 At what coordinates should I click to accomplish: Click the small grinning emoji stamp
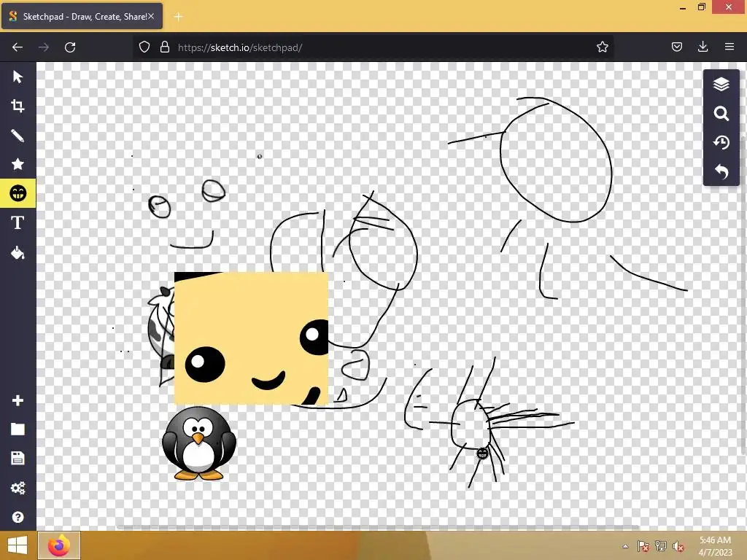[x=482, y=453]
